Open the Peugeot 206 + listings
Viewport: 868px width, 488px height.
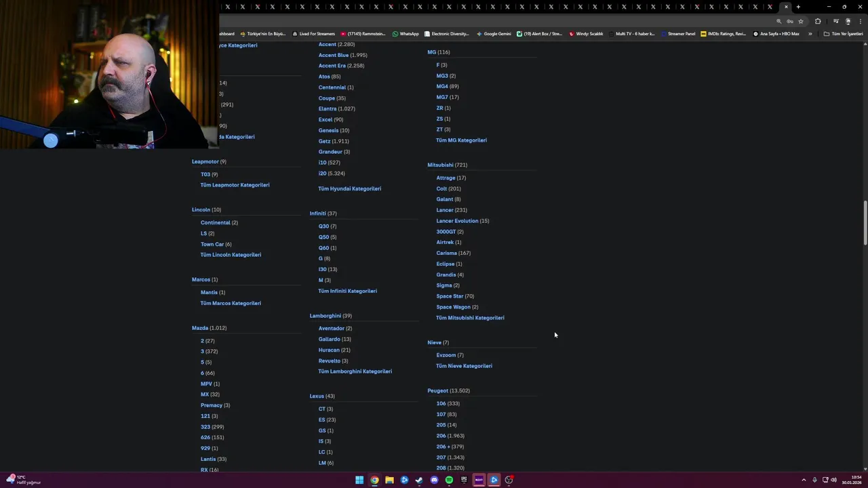click(x=443, y=447)
